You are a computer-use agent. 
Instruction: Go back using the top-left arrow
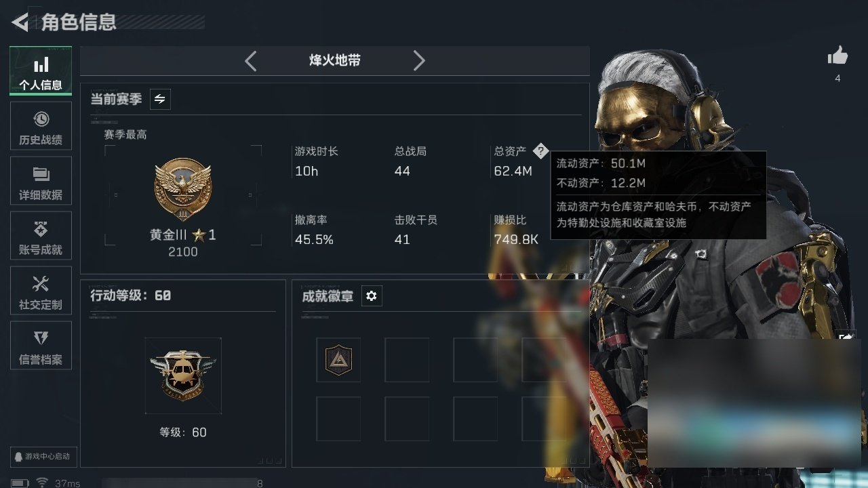click(20, 22)
